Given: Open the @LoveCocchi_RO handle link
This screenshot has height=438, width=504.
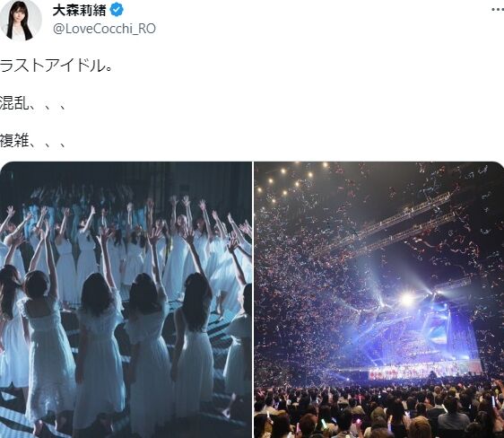Looking at the screenshot, I should coord(104,29).
